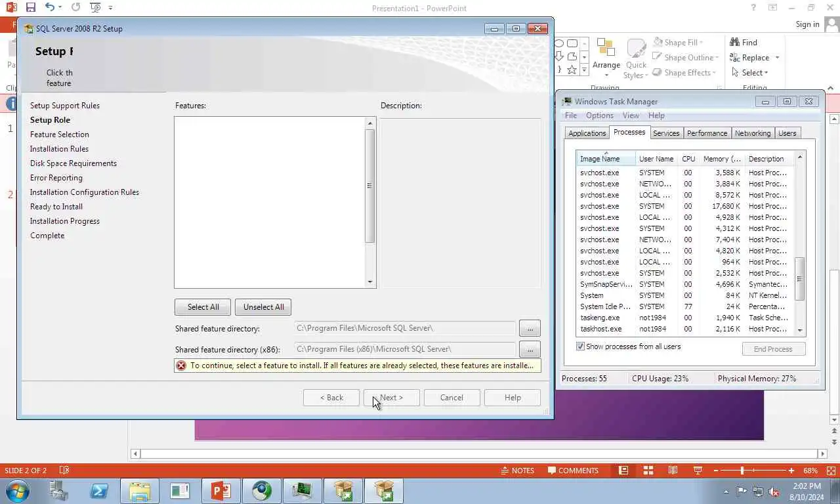Click Error Reporting step in setup list
Image resolution: width=840 pixels, height=504 pixels.
coord(56,178)
